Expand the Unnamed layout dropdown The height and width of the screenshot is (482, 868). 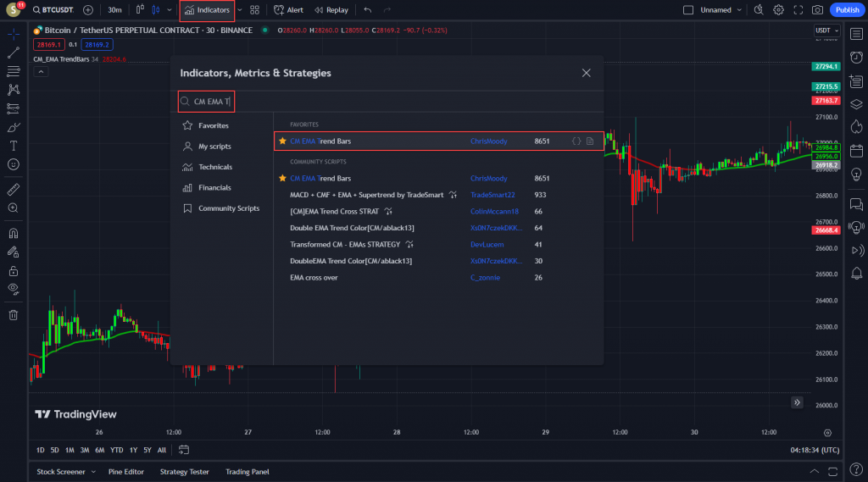pyautogui.click(x=739, y=10)
